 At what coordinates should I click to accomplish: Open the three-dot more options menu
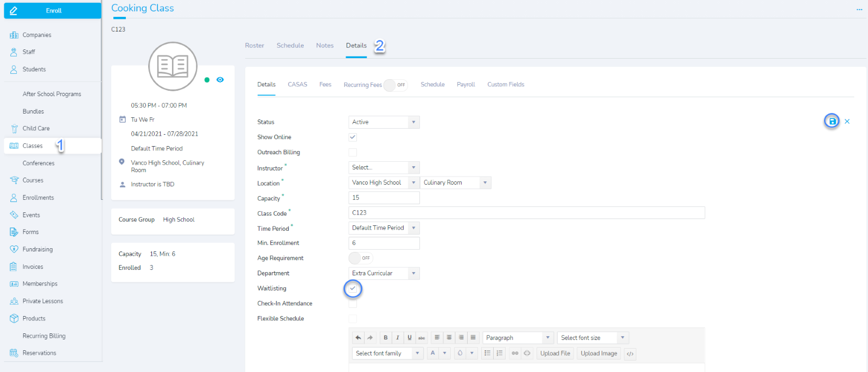tap(859, 10)
